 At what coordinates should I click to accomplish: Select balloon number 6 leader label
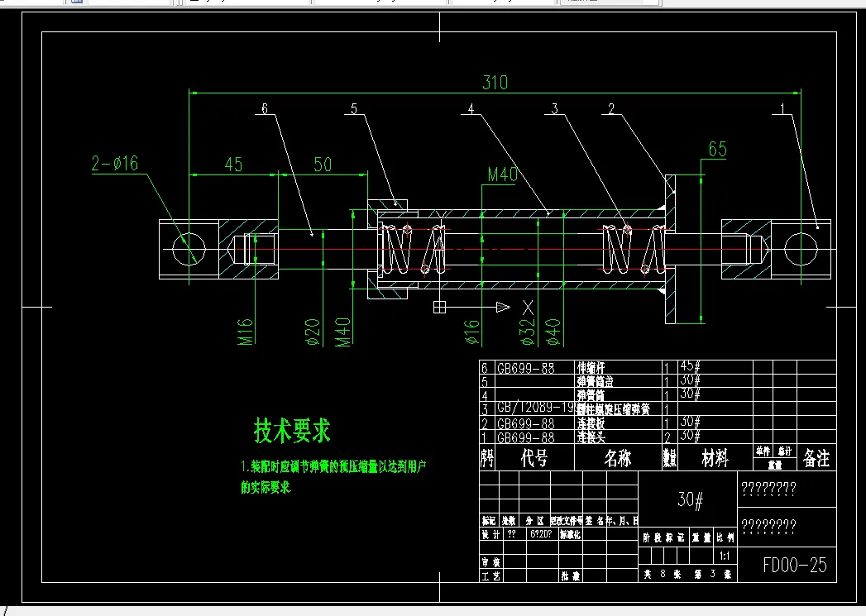265,108
